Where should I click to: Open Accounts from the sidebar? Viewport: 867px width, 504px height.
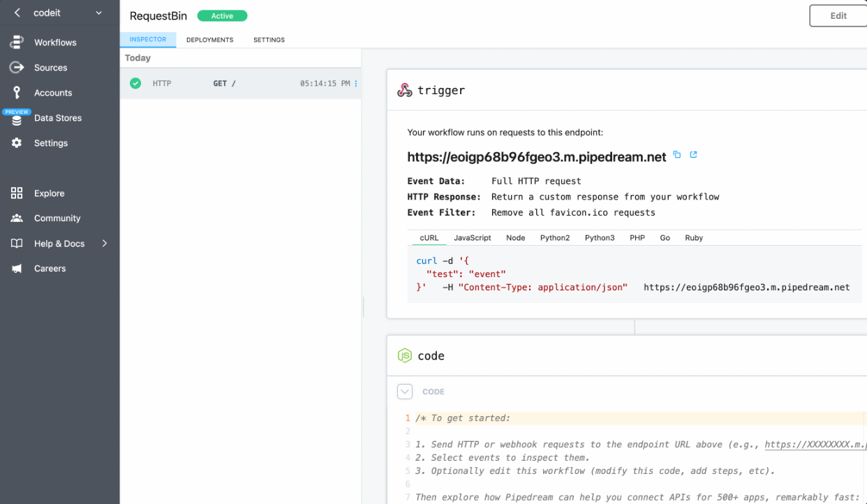53,93
